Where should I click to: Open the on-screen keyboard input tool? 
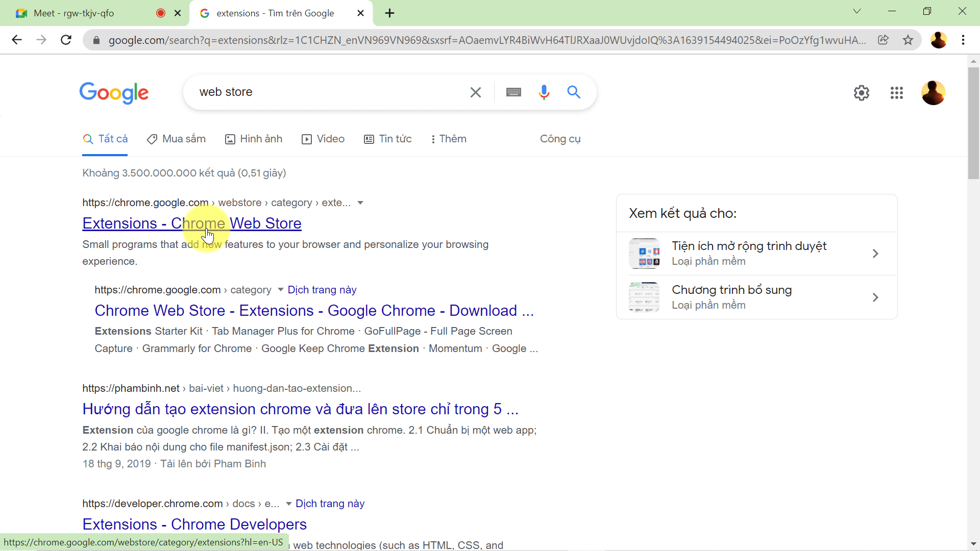click(x=513, y=92)
